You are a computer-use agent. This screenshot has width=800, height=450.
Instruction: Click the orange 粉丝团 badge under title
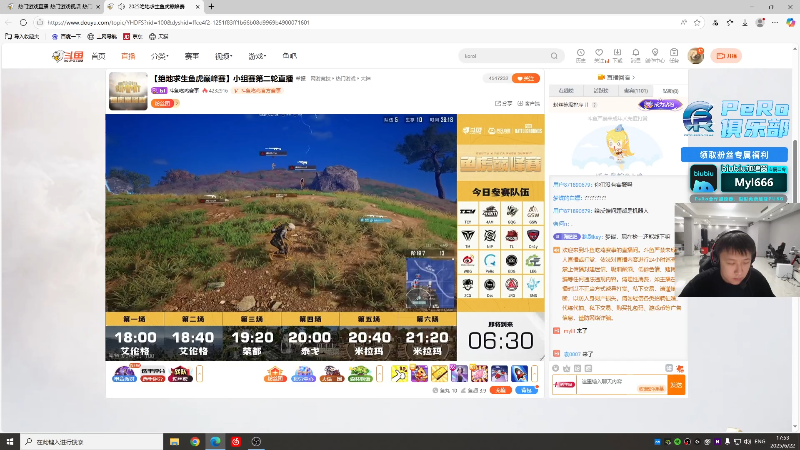click(x=164, y=104)
